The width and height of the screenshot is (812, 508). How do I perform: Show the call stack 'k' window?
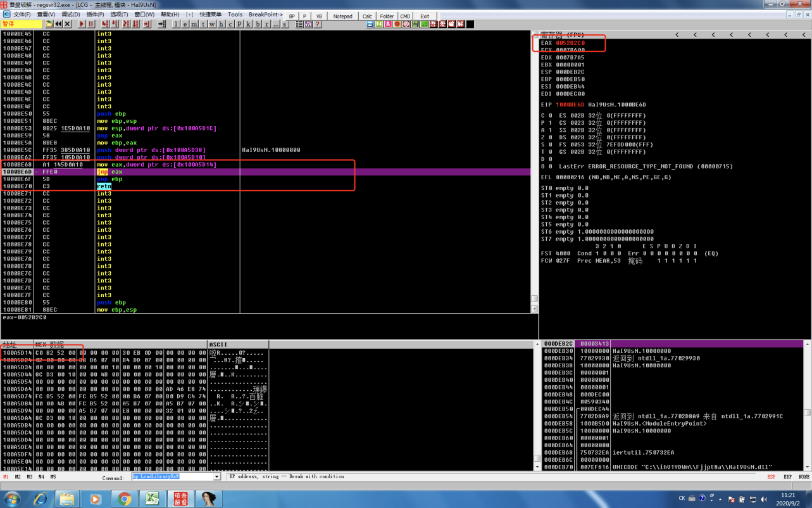click(x=249, y=24)
